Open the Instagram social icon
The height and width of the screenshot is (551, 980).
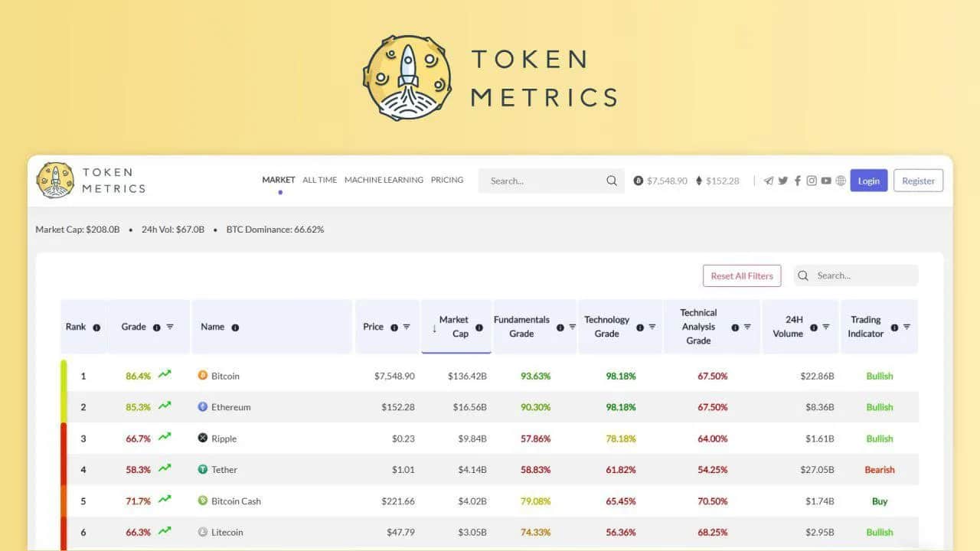pyautogui.click(x=812, y=181)
